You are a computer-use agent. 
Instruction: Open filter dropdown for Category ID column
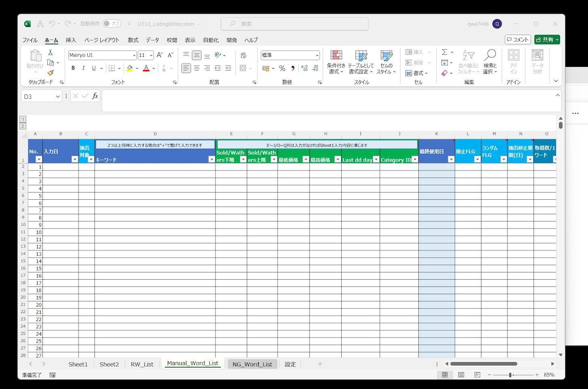point(414,159)
